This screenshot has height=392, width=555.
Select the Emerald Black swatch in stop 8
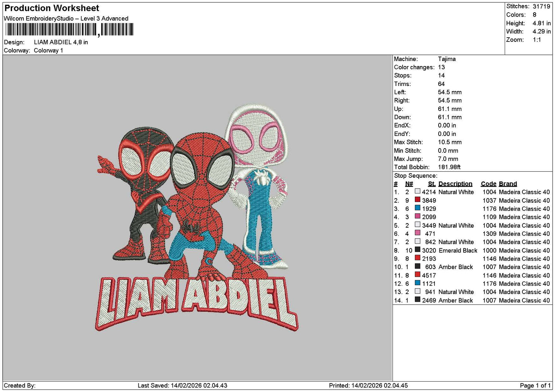pyautogui.click(x=417, y=250)
